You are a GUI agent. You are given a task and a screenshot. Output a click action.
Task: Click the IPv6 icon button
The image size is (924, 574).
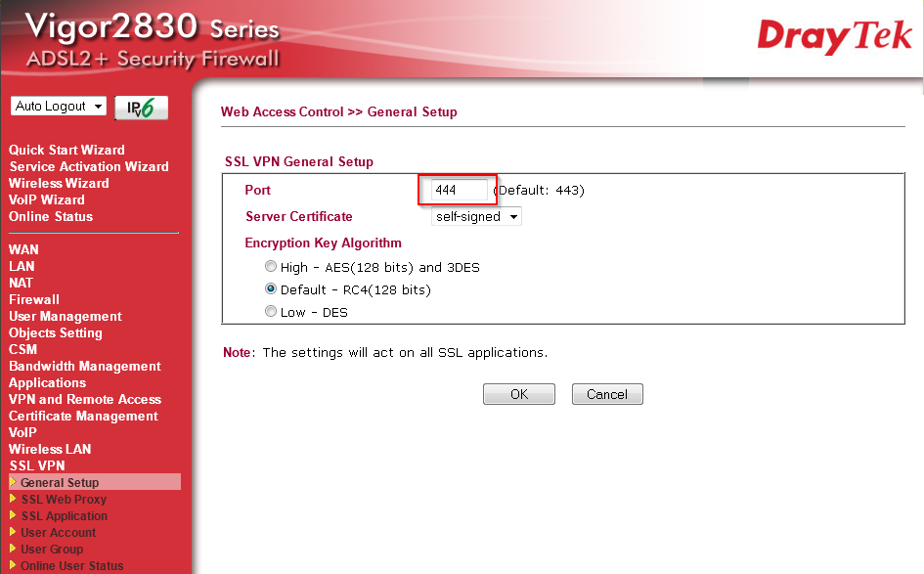click(x=142, y=108)
